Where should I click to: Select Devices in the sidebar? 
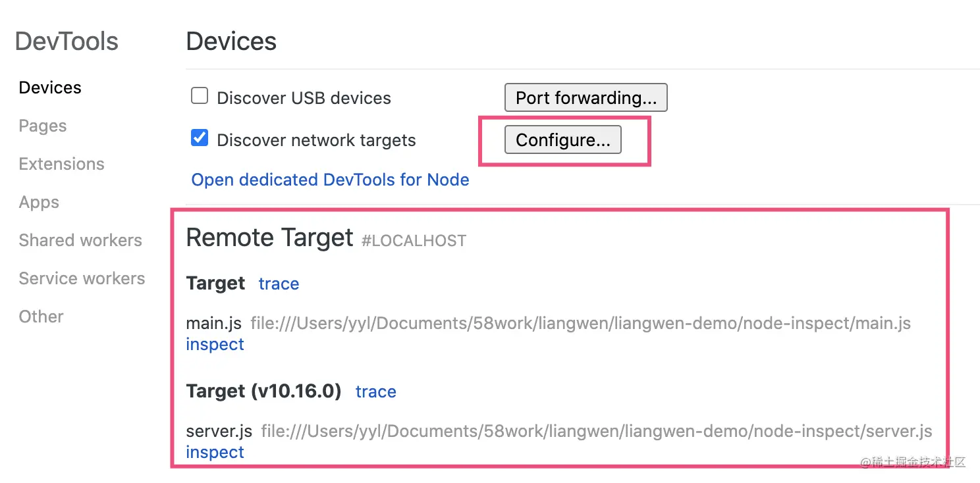tap(50, 88)
